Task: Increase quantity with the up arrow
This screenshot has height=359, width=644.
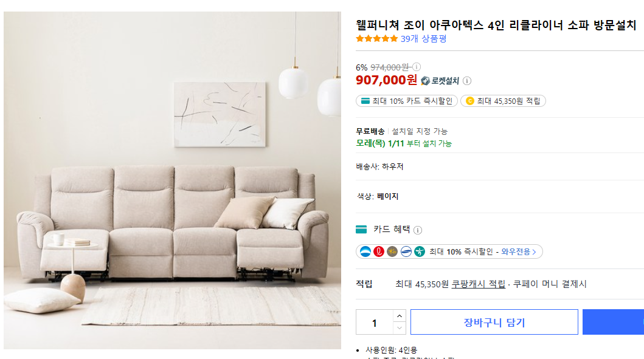Action: click(400, 316)
